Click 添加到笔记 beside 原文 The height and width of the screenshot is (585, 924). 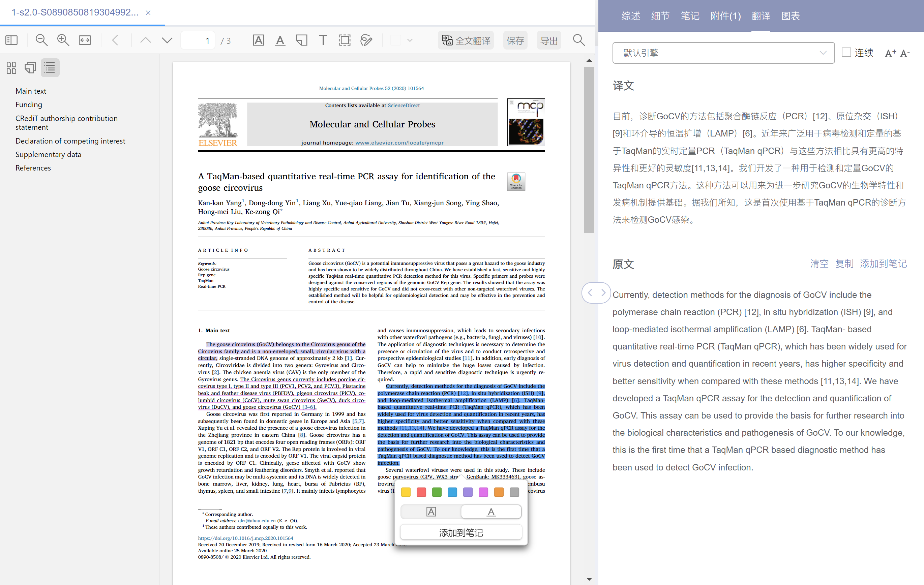[x=883, y=264]
